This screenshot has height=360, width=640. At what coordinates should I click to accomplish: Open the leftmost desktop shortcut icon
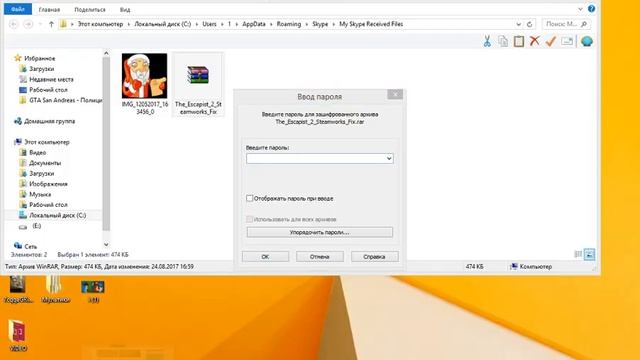18,289
